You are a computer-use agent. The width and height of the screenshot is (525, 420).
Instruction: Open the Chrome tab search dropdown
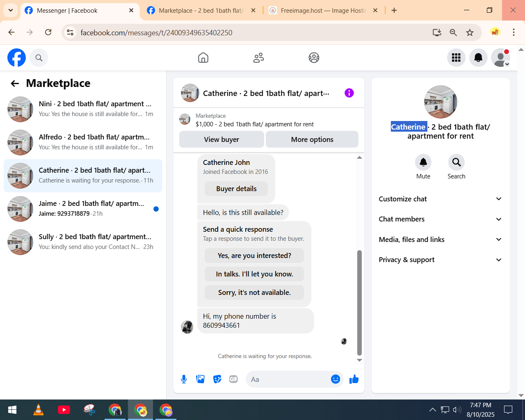click(x=11, y=10)
